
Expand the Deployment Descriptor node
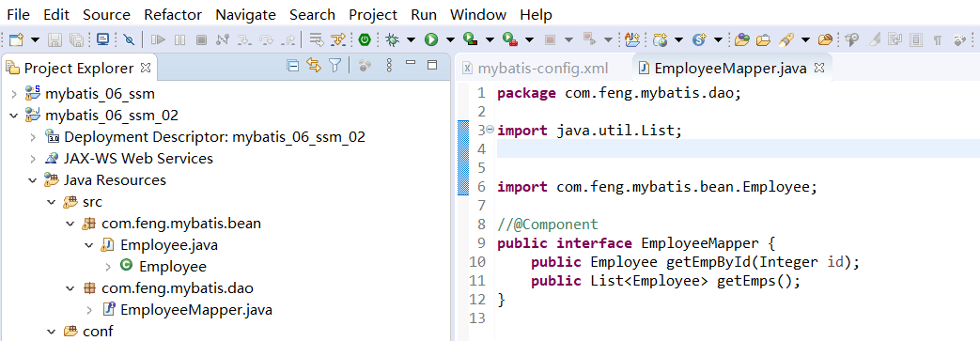click(33, 137)
